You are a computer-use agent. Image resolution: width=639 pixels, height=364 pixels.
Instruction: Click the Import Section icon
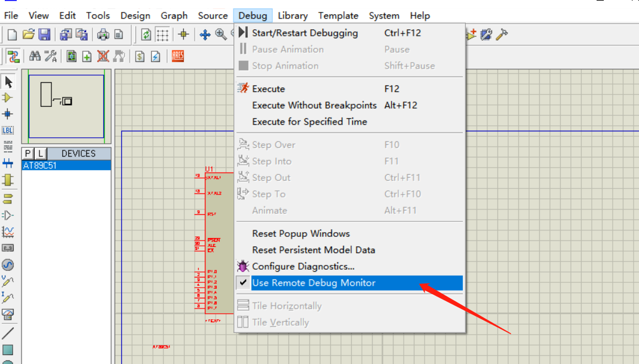tap(66, 35)
